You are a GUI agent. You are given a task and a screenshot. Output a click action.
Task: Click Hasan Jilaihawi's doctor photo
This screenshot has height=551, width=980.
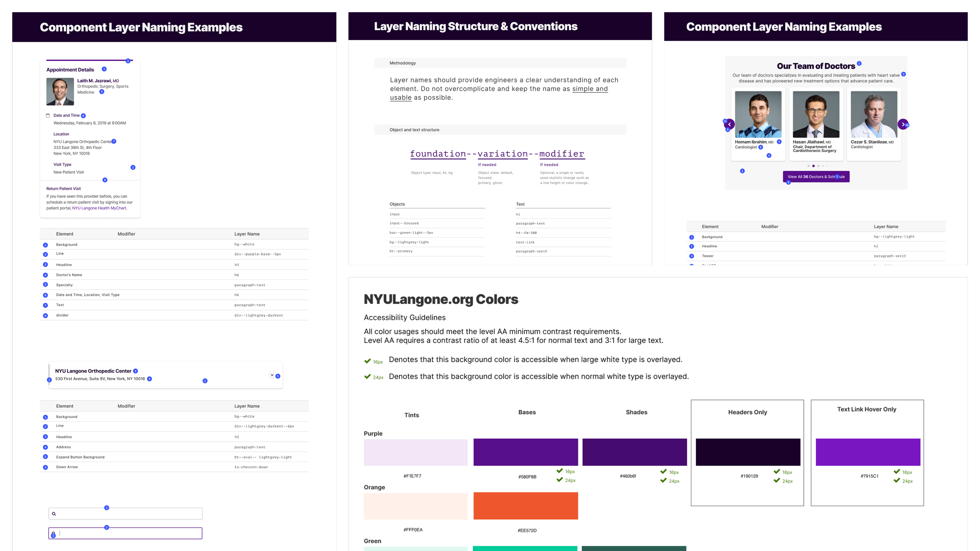(x=816, y=114)
